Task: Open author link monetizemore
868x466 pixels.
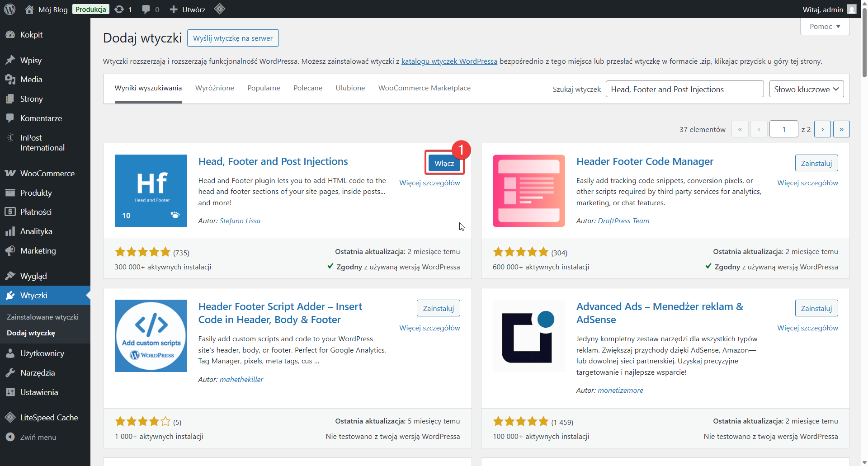Action: [620, 390]
